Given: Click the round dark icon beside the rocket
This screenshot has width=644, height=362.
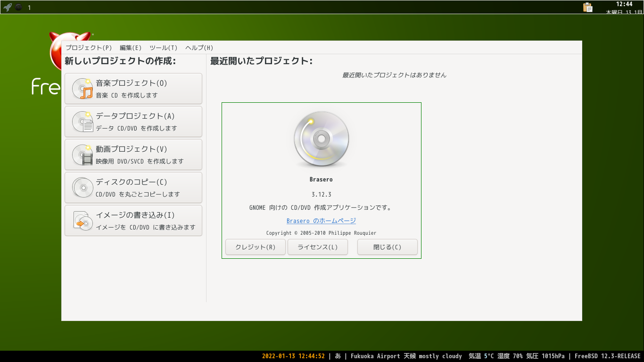Looking at the screenshot, I should click(x=18, y=7).
